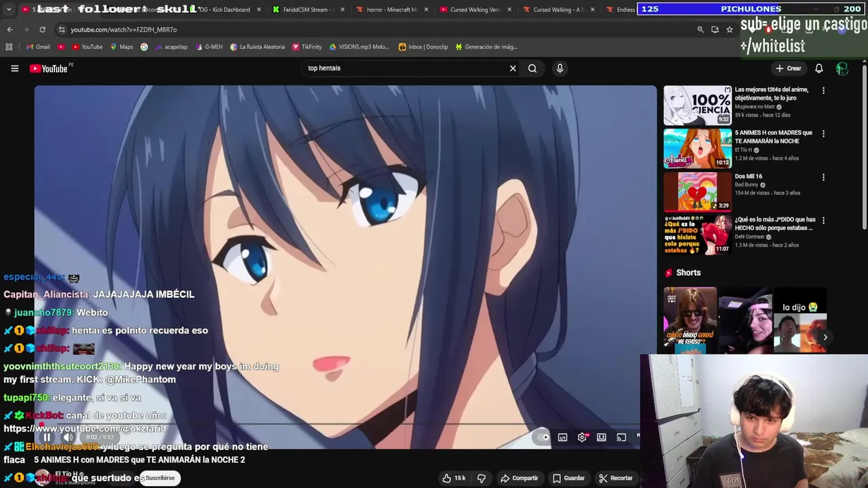Close the 'FariddCSM Stream' tab
The width and height of the screenshot is (868, 488).
click(342, 9)
